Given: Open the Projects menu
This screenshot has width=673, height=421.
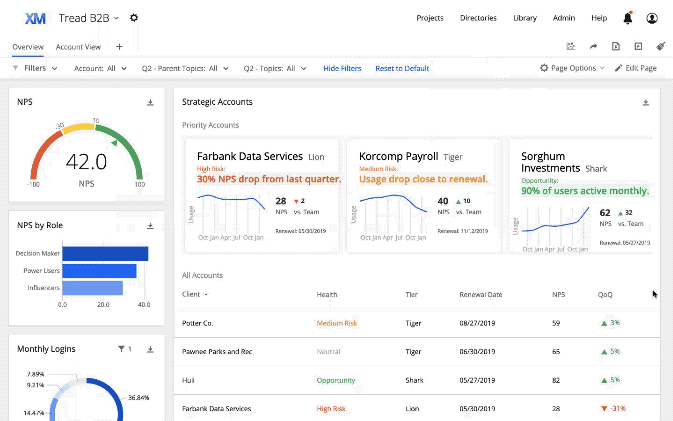Looking at the screenshot, I should click(x=430, y=18).
